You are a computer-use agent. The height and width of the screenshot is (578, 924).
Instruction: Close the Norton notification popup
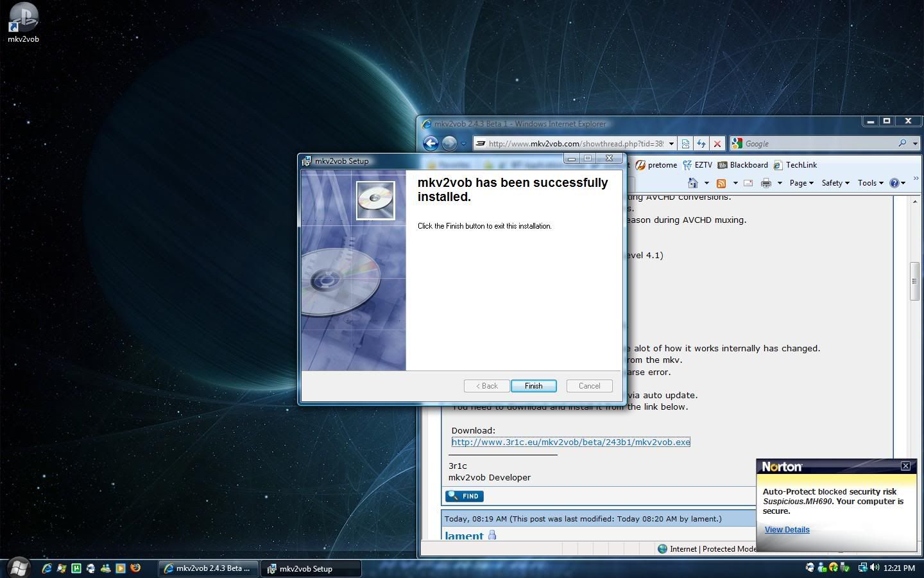click(905, 466)
